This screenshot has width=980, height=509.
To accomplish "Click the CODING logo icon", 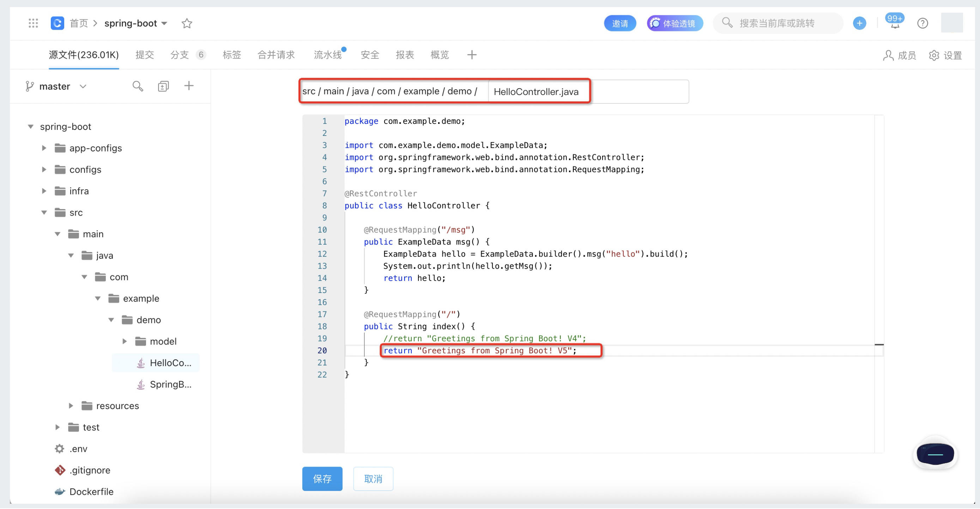I will click(58, 23).
